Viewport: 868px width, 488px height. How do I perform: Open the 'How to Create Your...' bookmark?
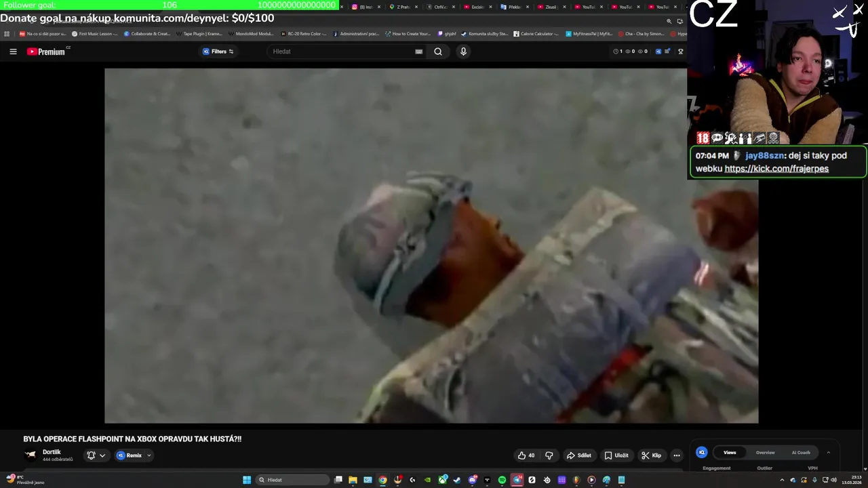(x=408, y=33)
